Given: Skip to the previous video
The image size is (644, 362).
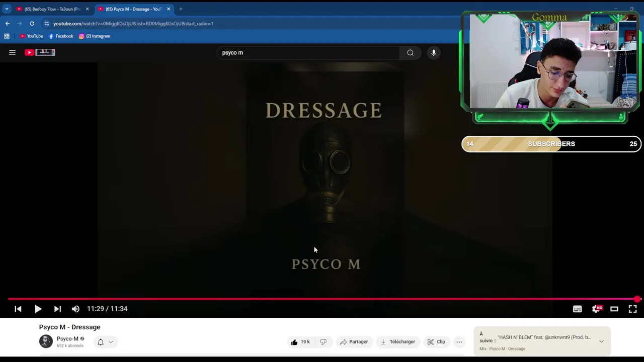Looking at the screenshot, I should point(18,309).
